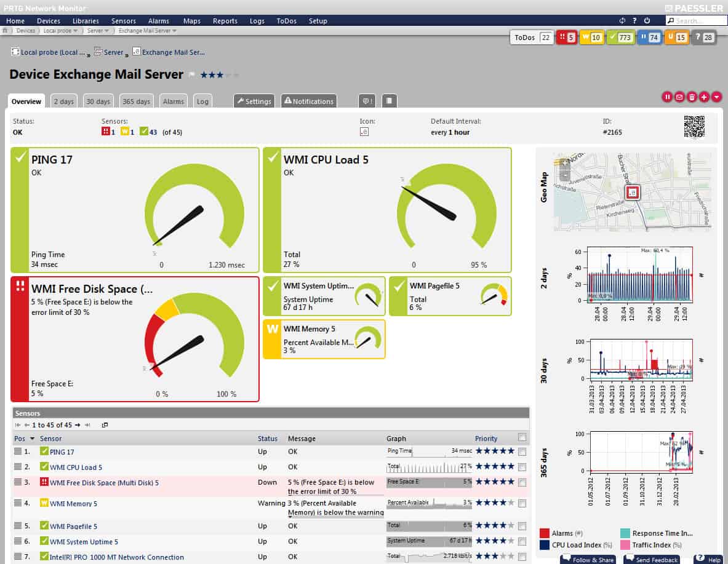Open the Maps menu
728x564 pixels.
(192, 21)
